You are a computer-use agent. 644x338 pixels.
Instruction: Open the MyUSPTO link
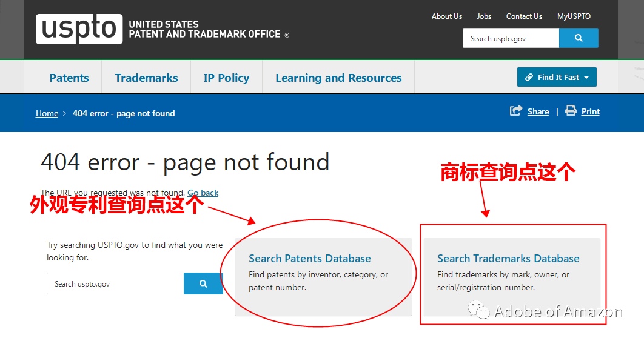(x=574, y=16)
